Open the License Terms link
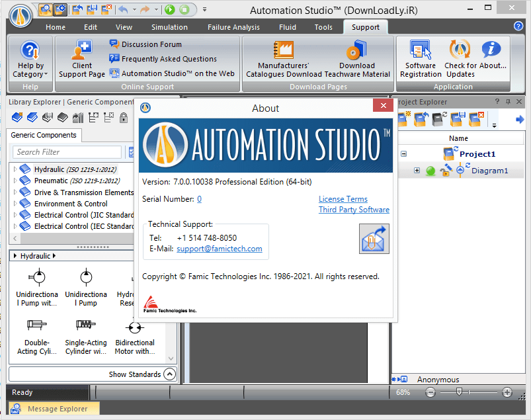 [x=343, y=199]
